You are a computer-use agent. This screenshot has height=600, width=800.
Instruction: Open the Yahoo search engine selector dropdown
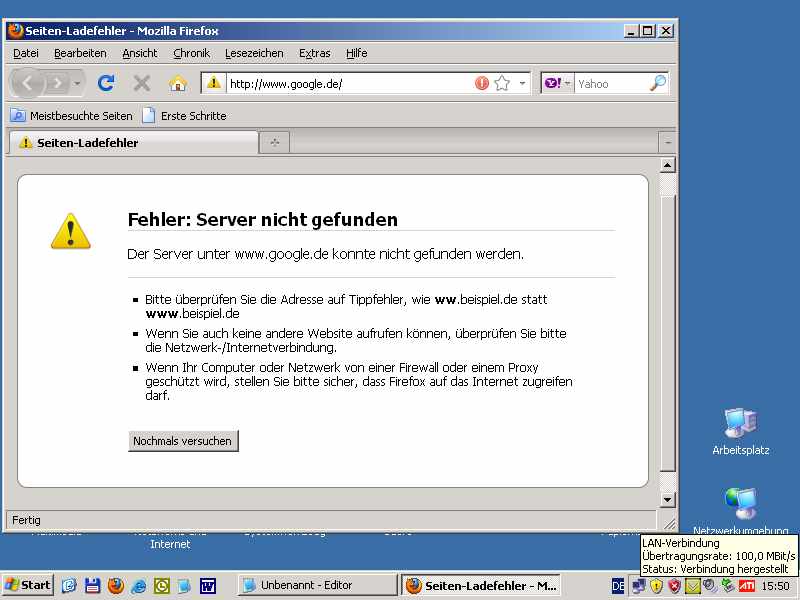pos(557,83)
